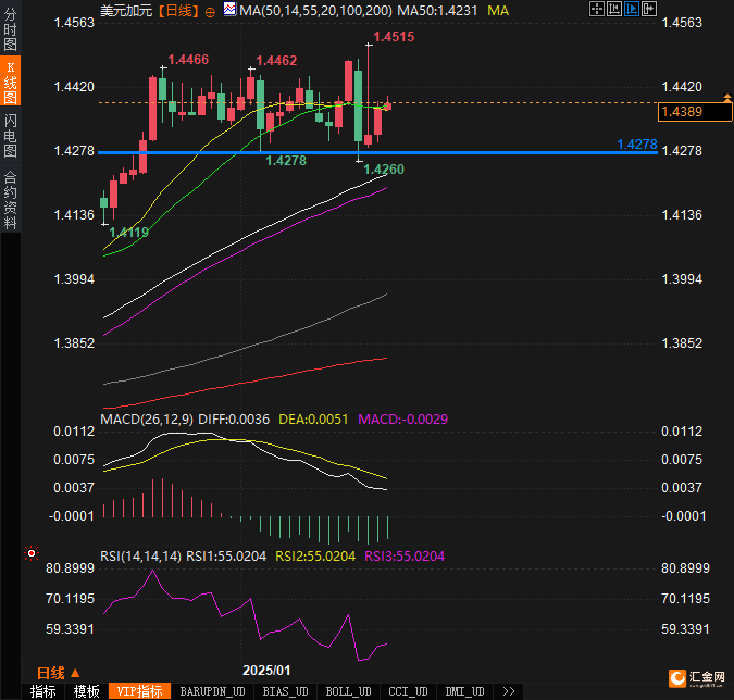Expand more indicators with >> arrow
This screenshot has width=734, height=700.
[509, 691]
